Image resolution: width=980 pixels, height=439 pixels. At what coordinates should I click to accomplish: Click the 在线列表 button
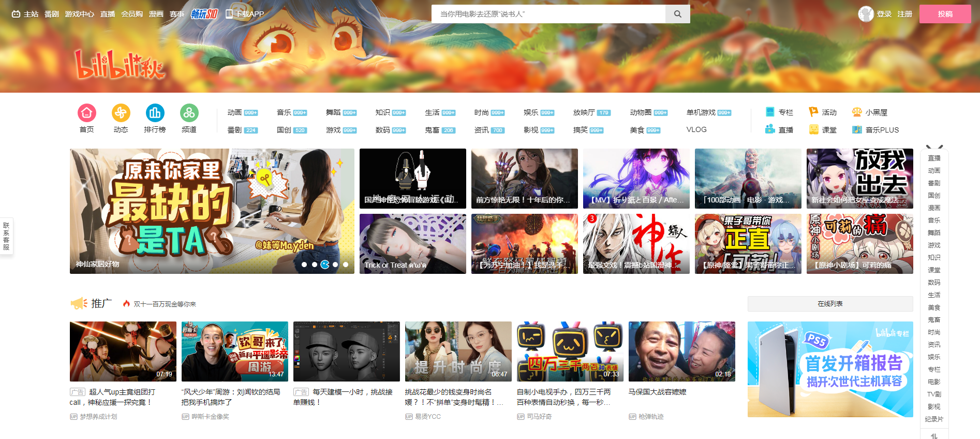(x=830, y=304)
